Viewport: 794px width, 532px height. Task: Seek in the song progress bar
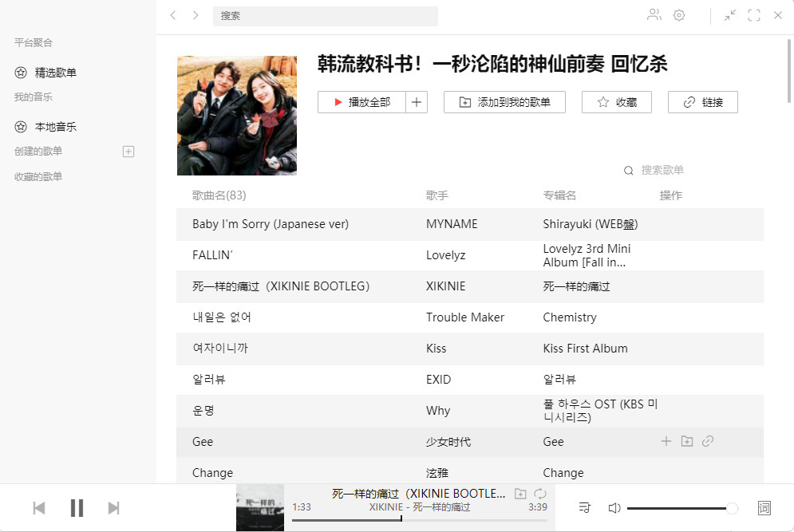pyautogui.click(x=419, y=520)
